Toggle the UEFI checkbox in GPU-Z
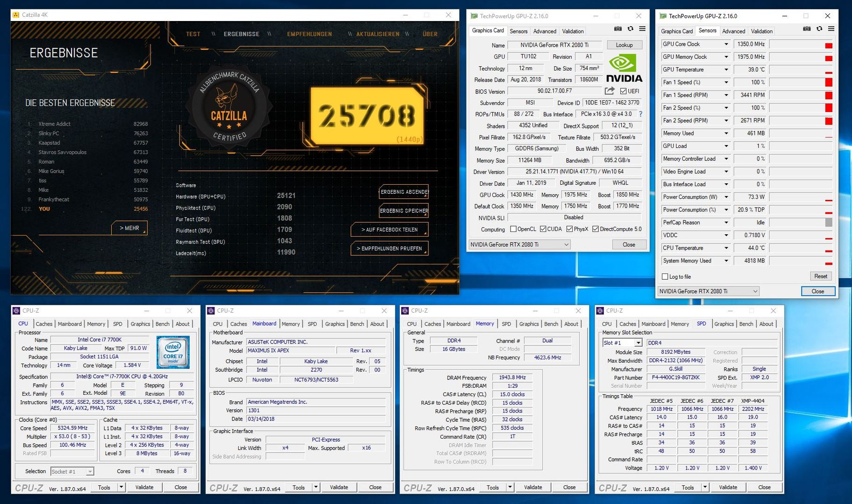 click(x=623, y=91)
